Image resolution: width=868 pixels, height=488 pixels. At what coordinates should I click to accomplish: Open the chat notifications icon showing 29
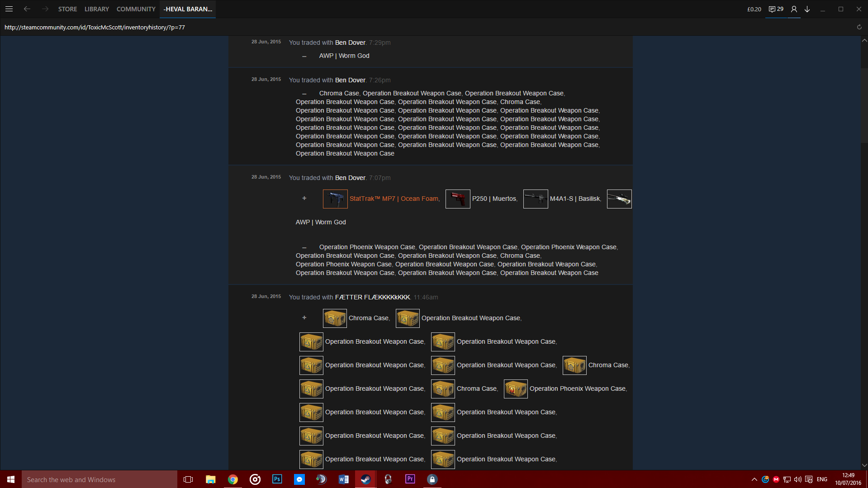tap(776, 9)
